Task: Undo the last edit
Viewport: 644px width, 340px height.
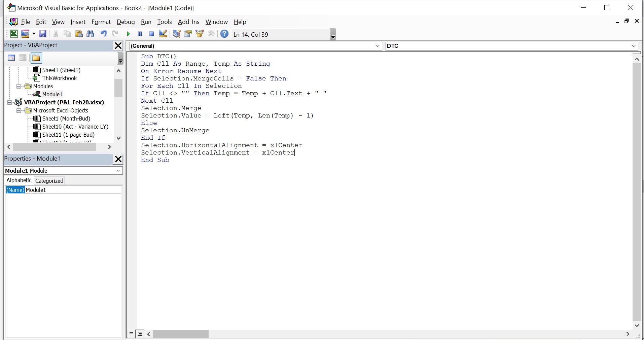Action: click(x=104, y=34)
